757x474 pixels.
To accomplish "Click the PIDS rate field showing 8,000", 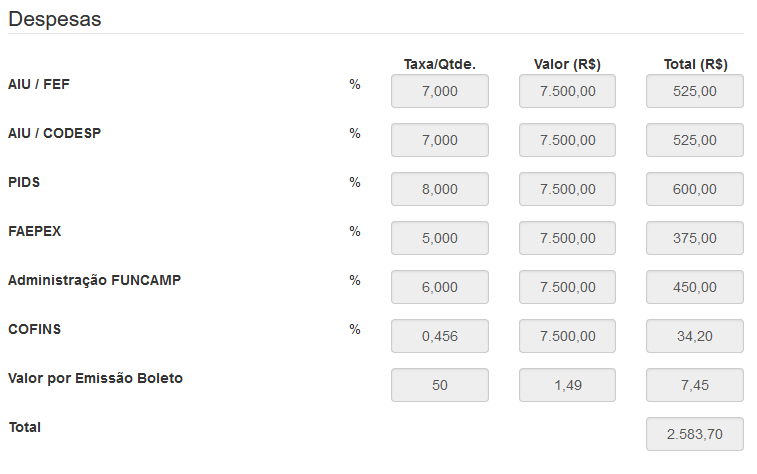I will coord(440,189).
